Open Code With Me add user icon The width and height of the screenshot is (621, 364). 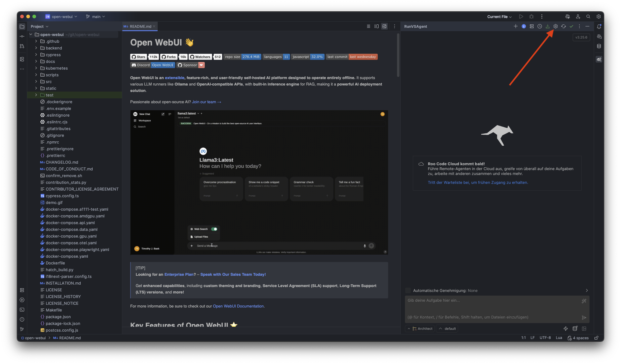pos(578,16)
